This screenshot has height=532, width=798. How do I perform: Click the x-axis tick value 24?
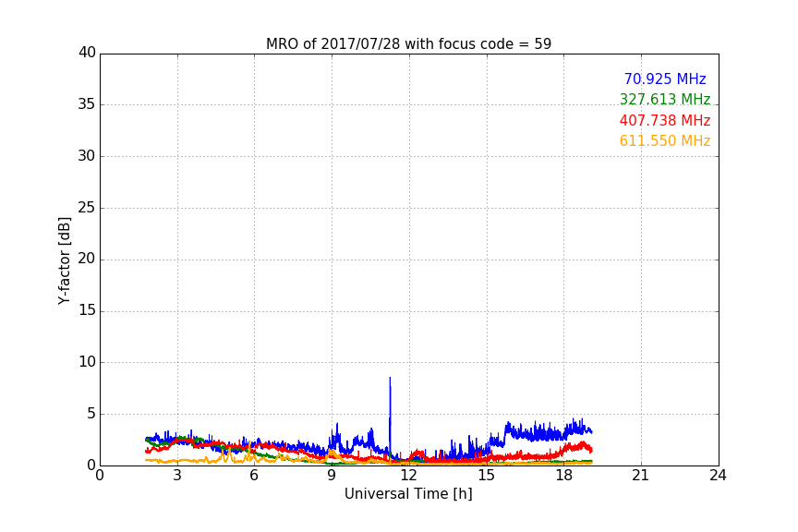718,476
